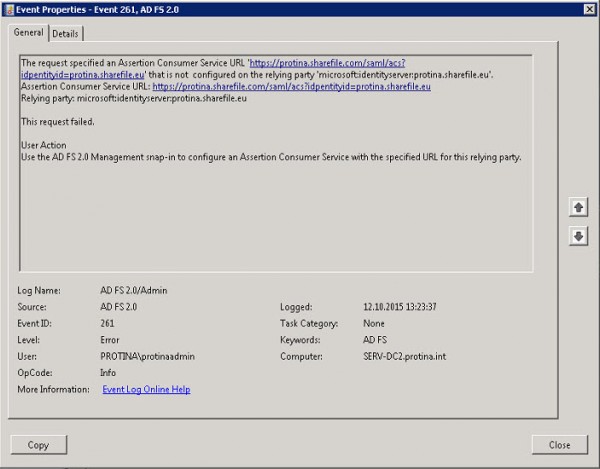Open the quoted protina.sharefile.com/saml/acs? link
This screenshot has width=600, height=469.
coord(328,63)
